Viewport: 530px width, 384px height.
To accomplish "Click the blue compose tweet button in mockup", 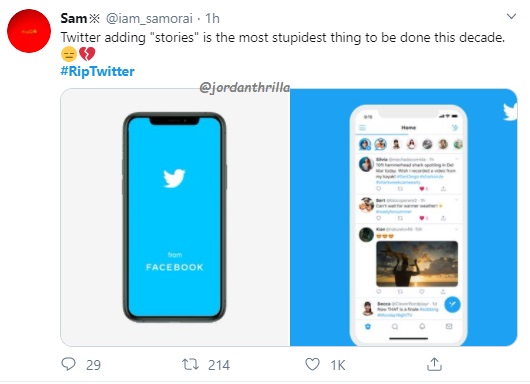I will click(452, 305).
